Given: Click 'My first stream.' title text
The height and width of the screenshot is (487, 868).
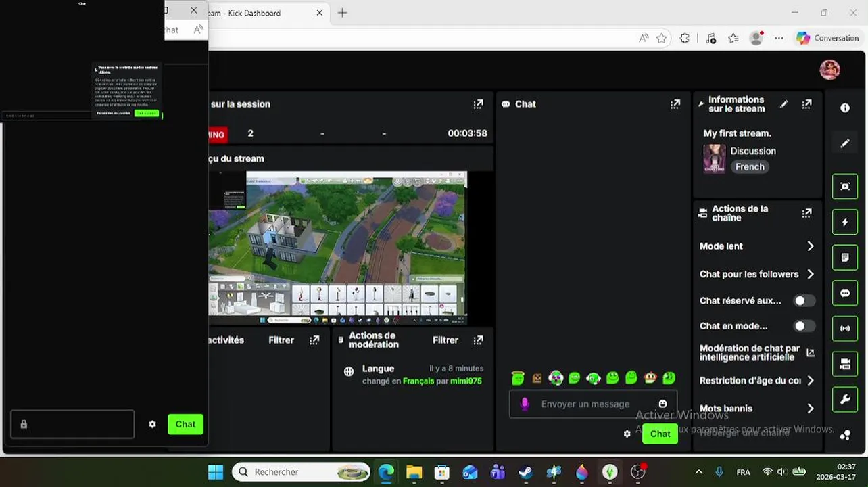Looking at the screenshot, I should coord(737,133).
